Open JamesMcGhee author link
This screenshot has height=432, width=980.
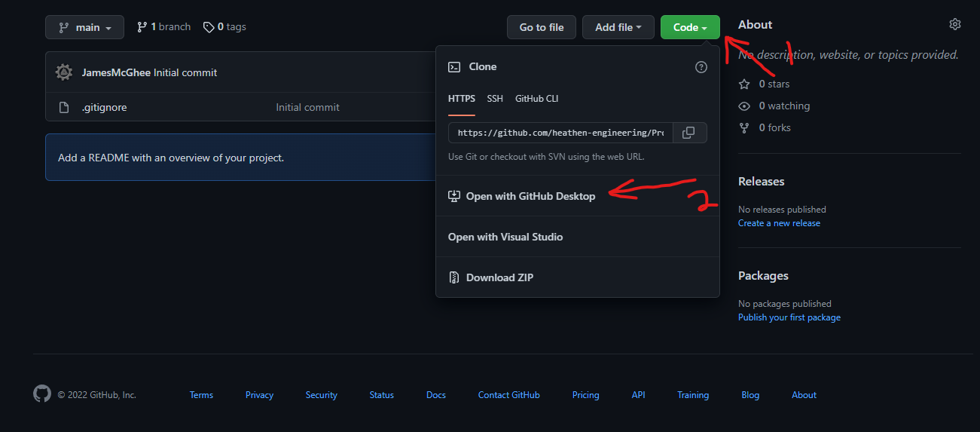(x=117, y=72)
